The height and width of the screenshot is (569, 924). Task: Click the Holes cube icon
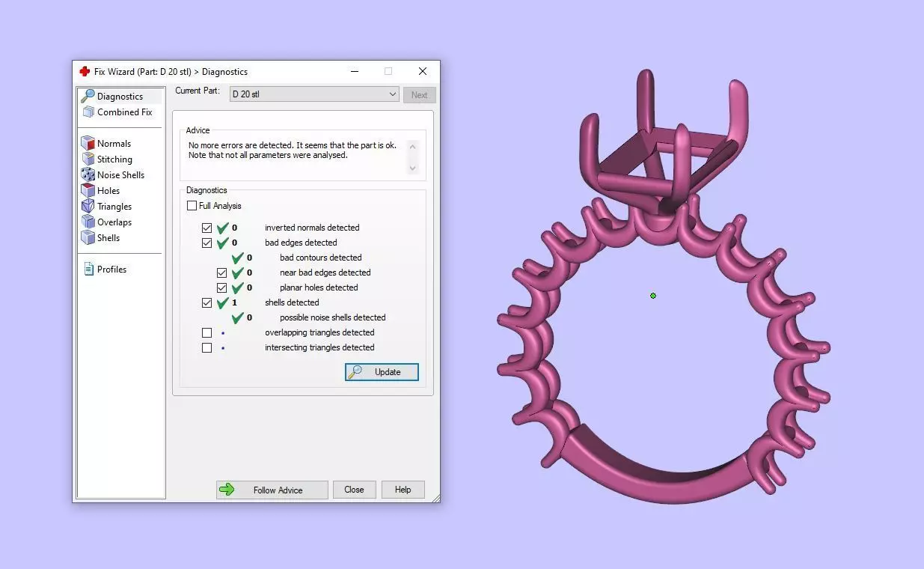click(x=88, y=191)
